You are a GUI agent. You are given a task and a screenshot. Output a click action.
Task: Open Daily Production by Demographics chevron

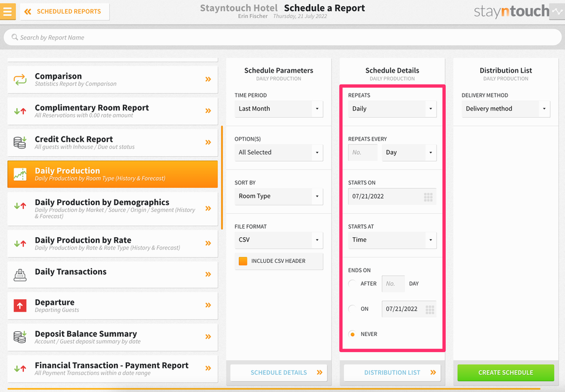(208, 208)
